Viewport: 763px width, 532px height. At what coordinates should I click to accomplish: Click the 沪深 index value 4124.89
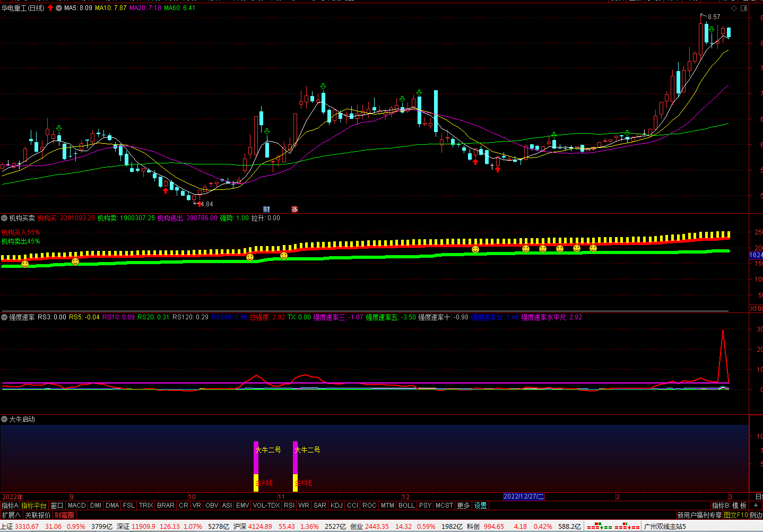tap(260, 527)
